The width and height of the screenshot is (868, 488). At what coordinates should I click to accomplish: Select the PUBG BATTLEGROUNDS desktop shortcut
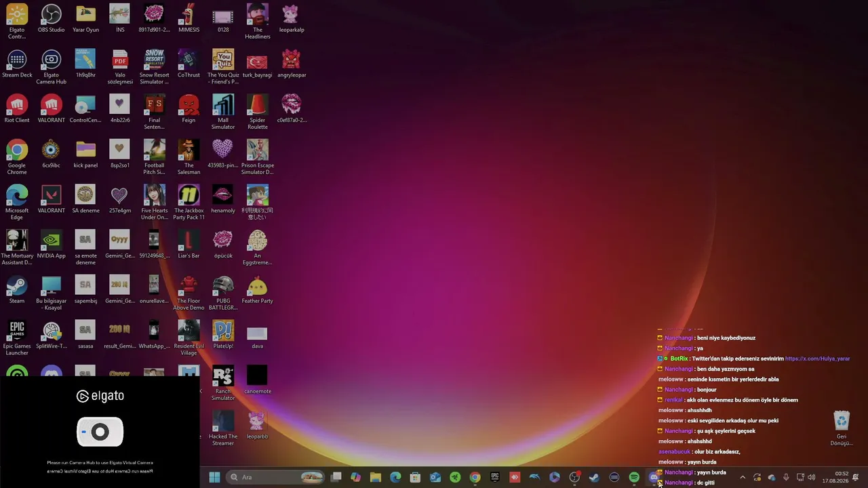click(223, 293)
